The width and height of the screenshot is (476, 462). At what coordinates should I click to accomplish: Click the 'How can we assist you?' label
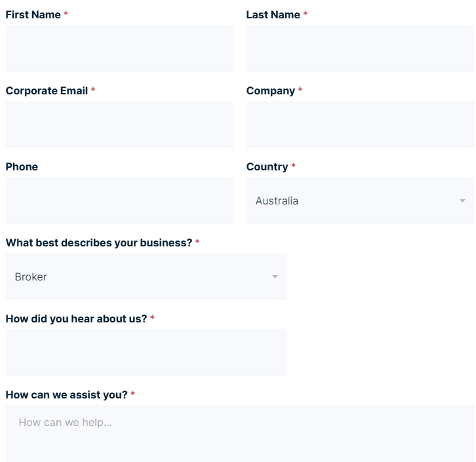(x=66, y=395)
